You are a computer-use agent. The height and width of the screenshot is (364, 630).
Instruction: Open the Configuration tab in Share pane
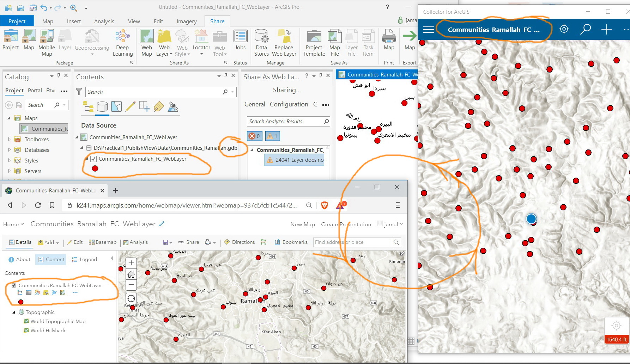(289, 104)
